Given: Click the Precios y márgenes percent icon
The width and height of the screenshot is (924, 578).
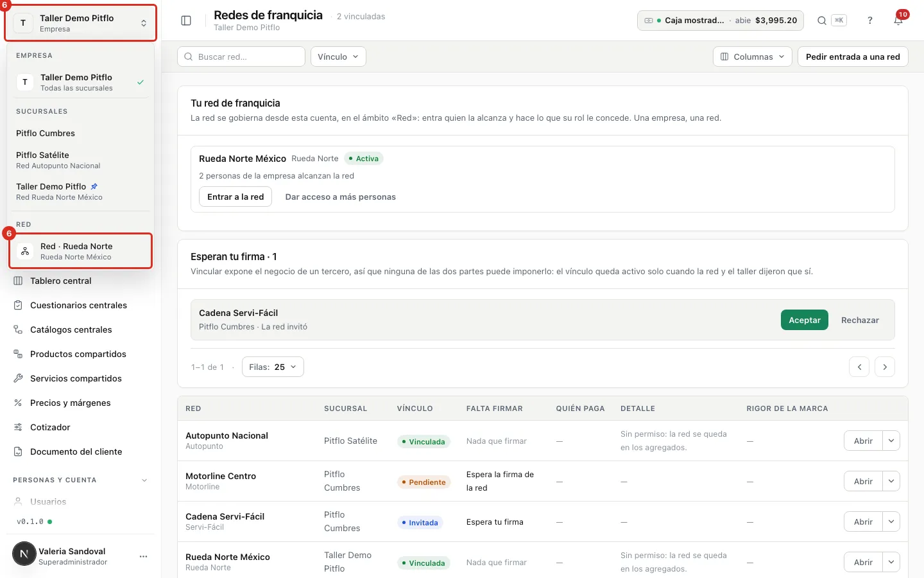Looking at the screenshot, I should (18, 403).
